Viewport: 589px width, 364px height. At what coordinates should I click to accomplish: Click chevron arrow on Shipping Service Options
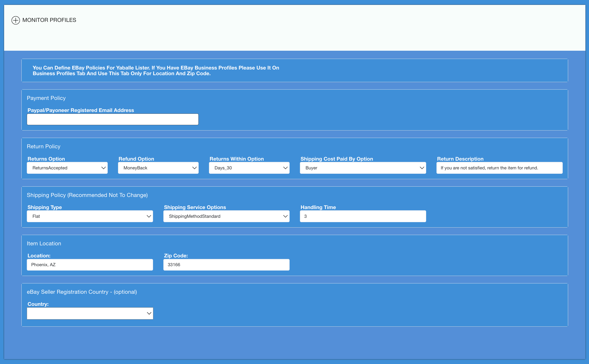click(285, 216)
